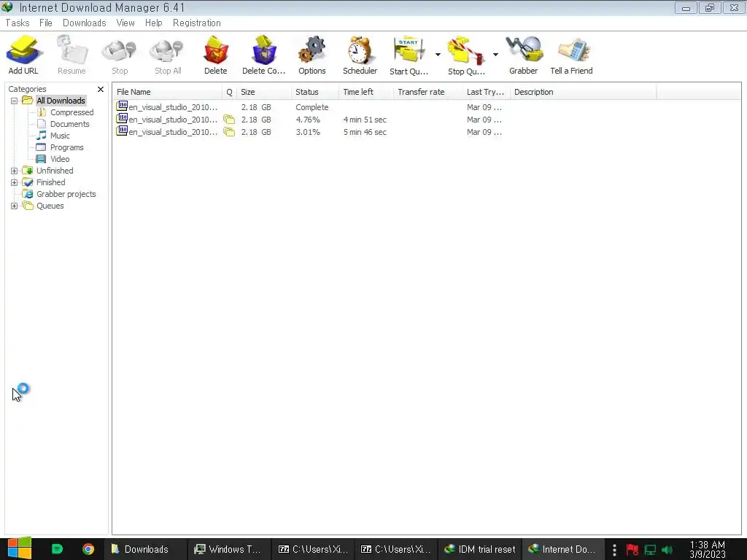The height and width of the screenshot is (560, 747).
Task: Open the Help menu
Action: point(153,23)
